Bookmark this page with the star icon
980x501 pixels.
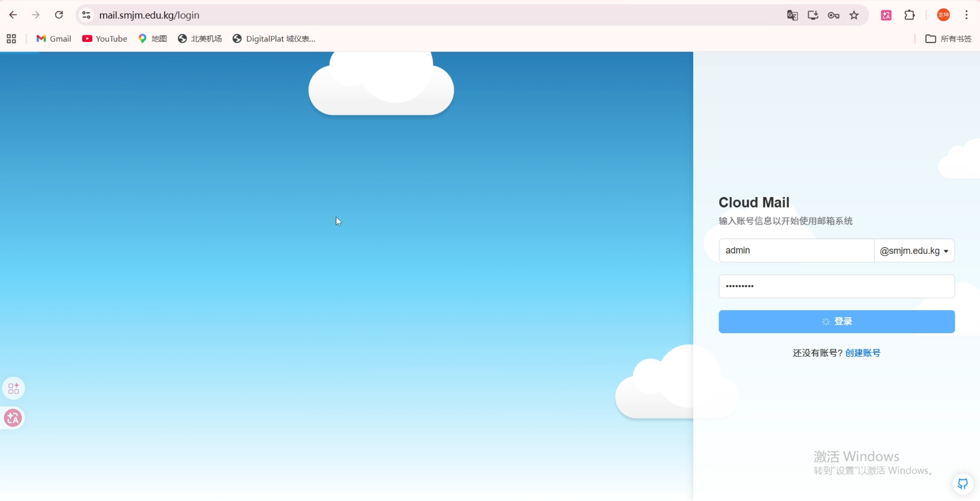coord(854,15)
